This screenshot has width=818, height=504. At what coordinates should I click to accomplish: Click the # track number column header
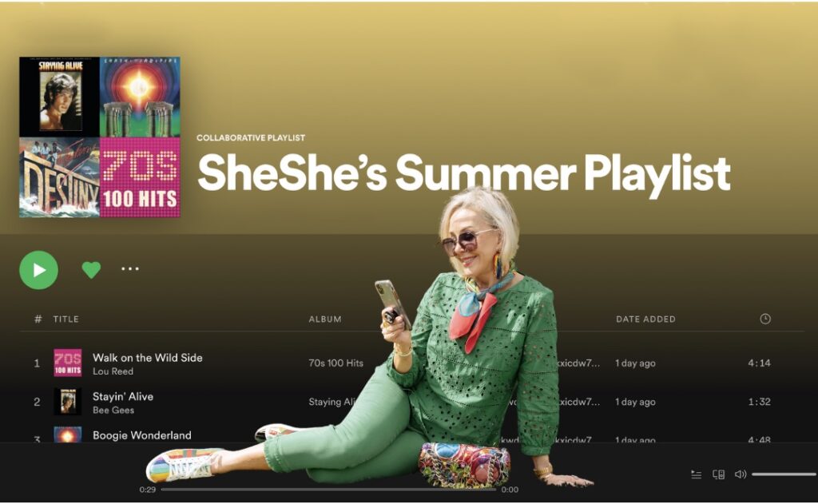tap(38, 319)
